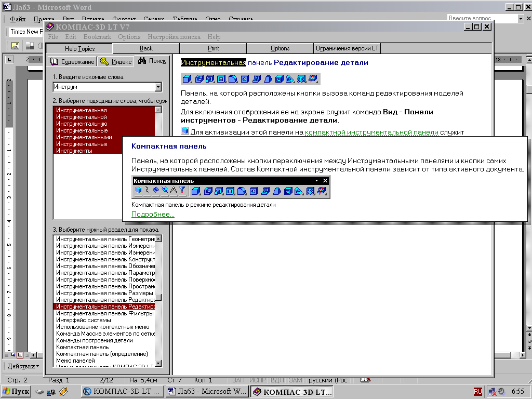Click the KOMPAS help book title icon
The height and width of the screenshot is (399, 532).
click(x=50, y=26)
